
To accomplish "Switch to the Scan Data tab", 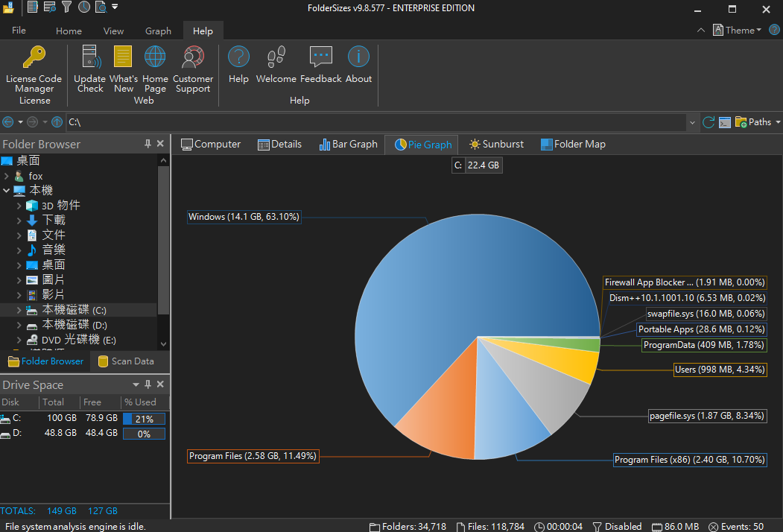I will (x=127, y=361).
